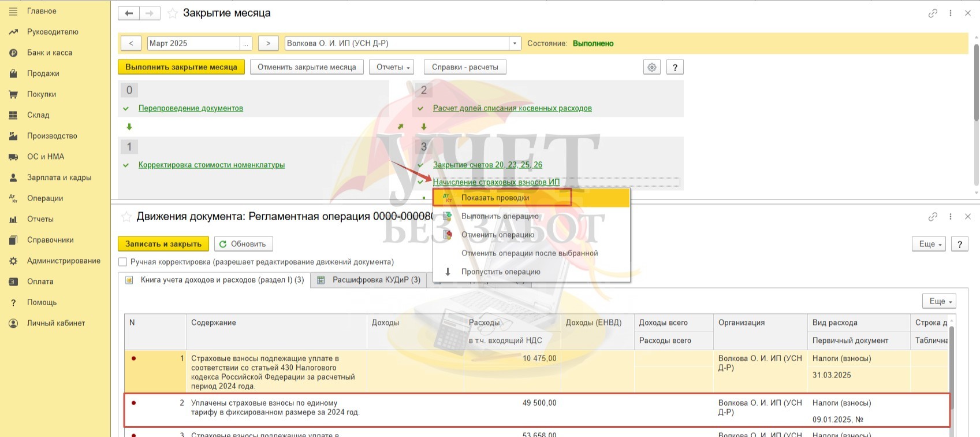Go to next month with arrow
This screenshot has height=437, width=980.
tap(268, 43)
